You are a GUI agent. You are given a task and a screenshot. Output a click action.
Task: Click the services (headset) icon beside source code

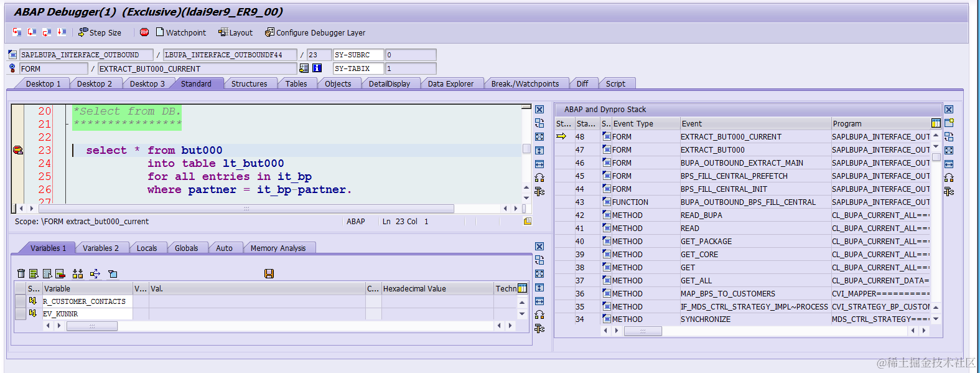point(539,178)
